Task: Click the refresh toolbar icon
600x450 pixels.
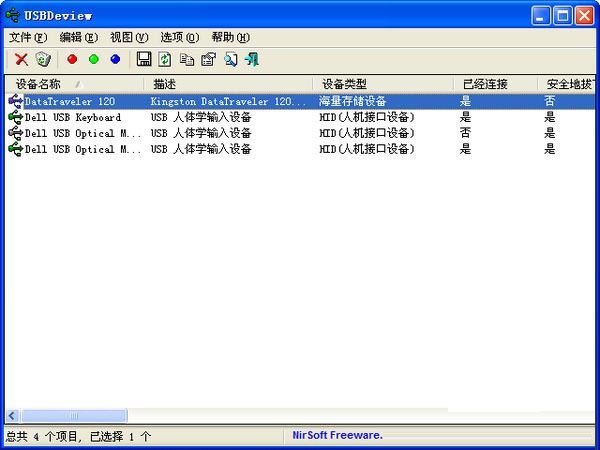Action: pyautogui.click(x=165, y=59)
